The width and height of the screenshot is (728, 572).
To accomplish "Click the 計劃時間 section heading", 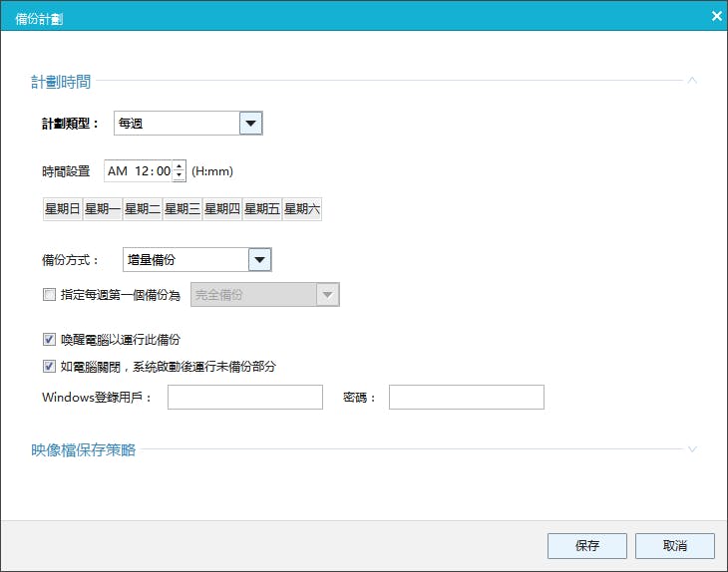I will [x=61, y=82].
